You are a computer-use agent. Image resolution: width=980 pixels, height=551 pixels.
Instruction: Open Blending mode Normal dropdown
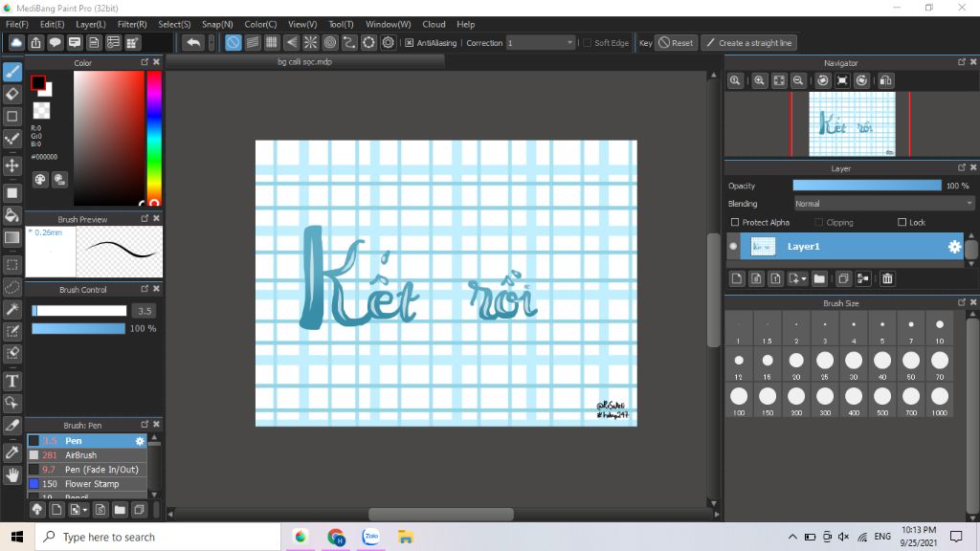(883, 204)
